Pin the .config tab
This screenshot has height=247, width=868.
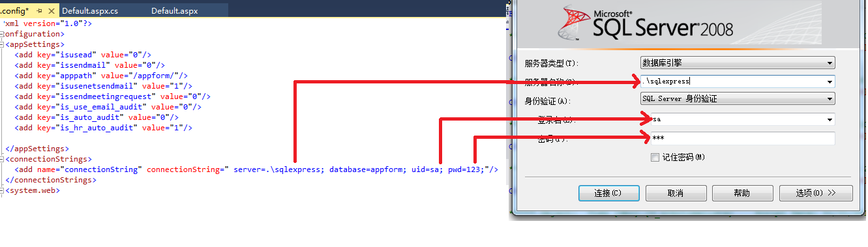(x=39, y=11)
